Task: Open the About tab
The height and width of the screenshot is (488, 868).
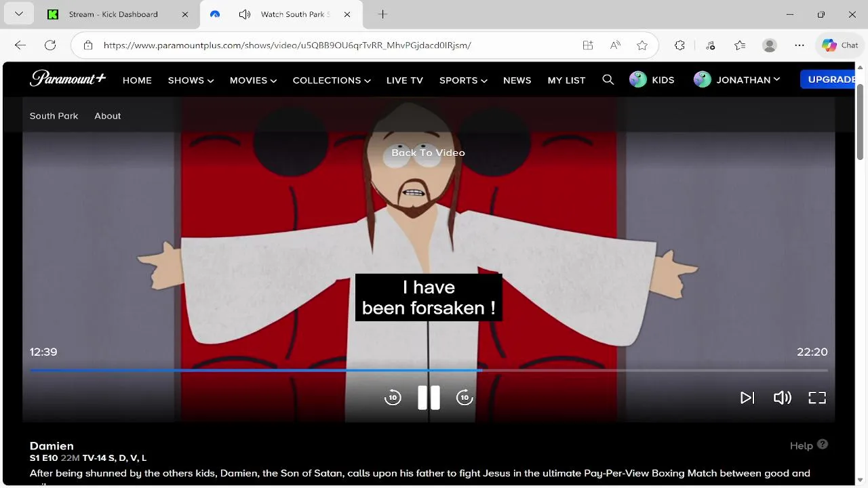Action: point(108,116)
